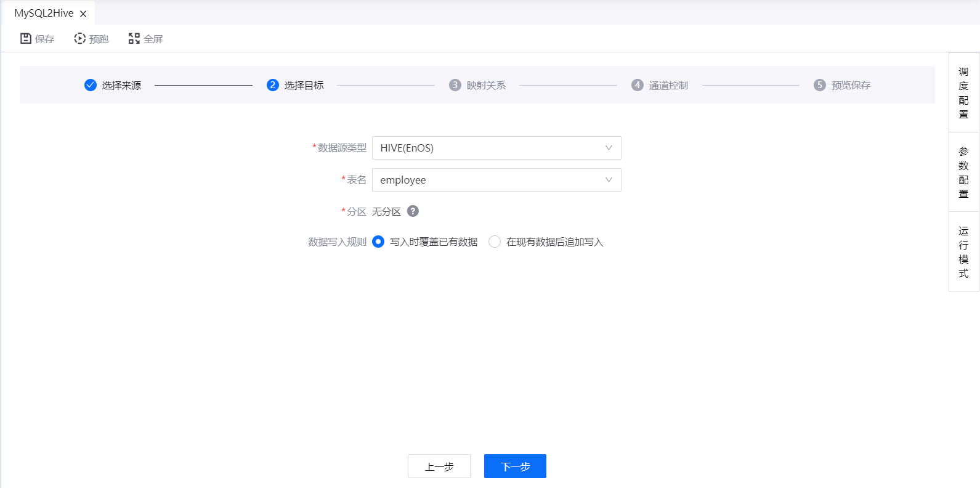
Task: Click the 预览保存 step label
Action: [x=851, y=85]
